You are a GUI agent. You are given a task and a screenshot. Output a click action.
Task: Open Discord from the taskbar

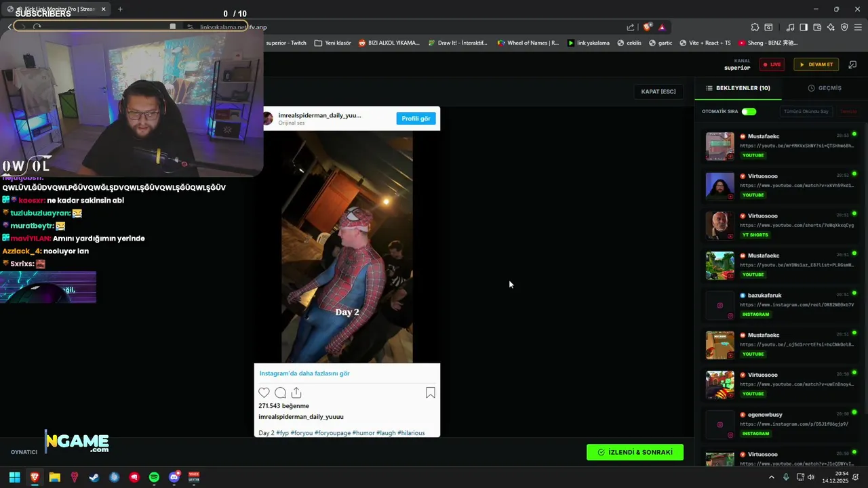[174, 477]
